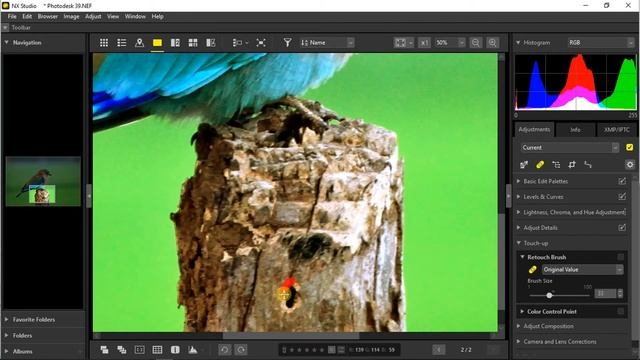Rotate image clockwise
The width and height of the screenshot is (640, 360).
[241, 350]
